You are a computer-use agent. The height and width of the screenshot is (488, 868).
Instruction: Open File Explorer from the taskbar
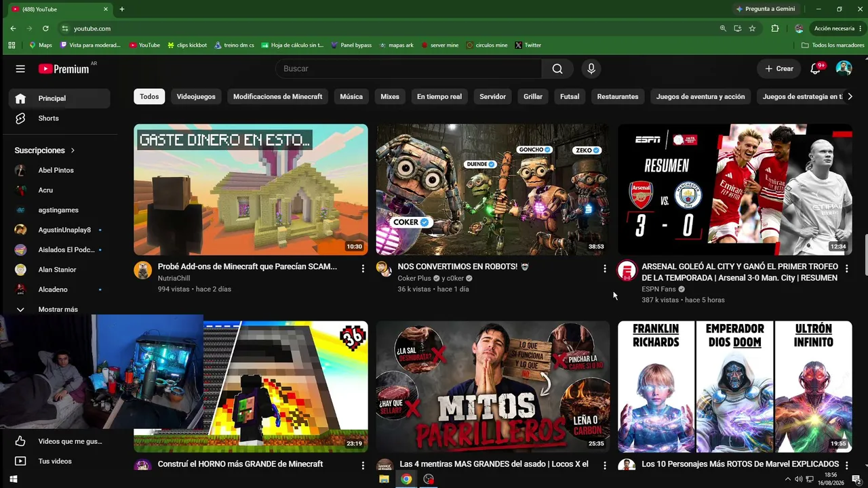384,479
